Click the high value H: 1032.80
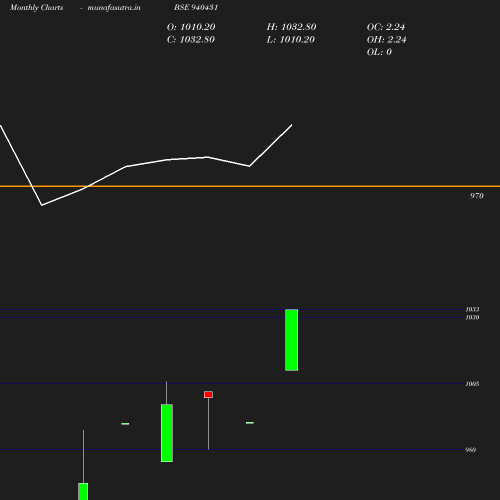Viewport: 500px width, 500px height. (x=291, y=27)
